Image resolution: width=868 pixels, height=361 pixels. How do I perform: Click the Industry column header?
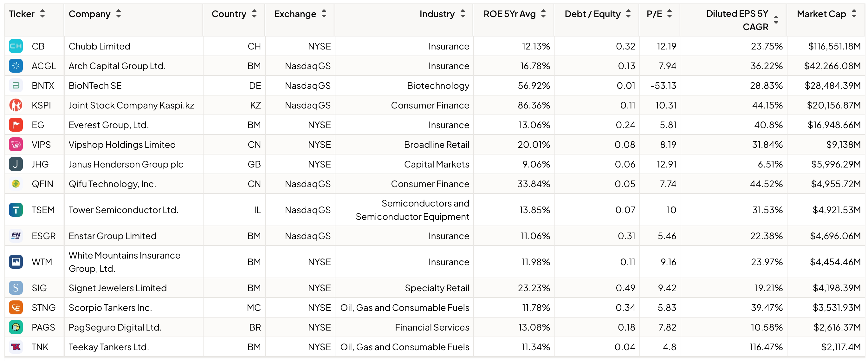[x=437, y=14]
